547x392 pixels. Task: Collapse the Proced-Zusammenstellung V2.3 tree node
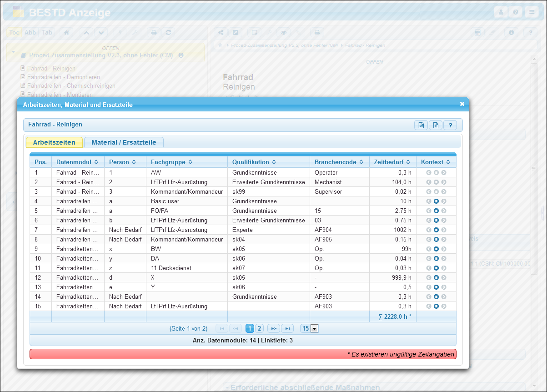coord(14,52)
